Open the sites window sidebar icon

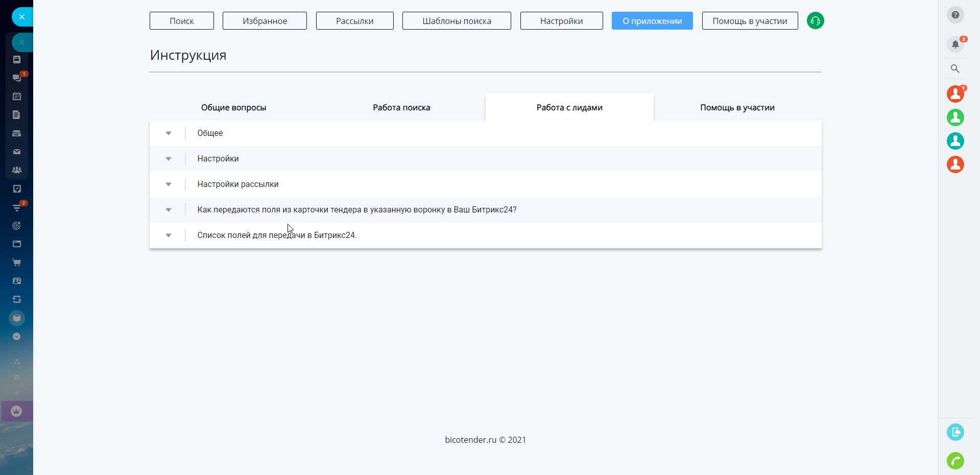17,244
